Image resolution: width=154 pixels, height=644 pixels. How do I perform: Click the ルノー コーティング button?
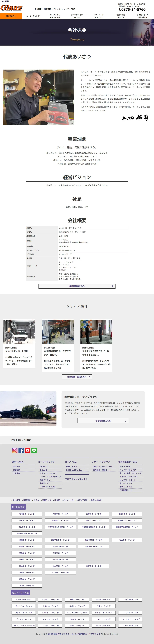point(130,626)
